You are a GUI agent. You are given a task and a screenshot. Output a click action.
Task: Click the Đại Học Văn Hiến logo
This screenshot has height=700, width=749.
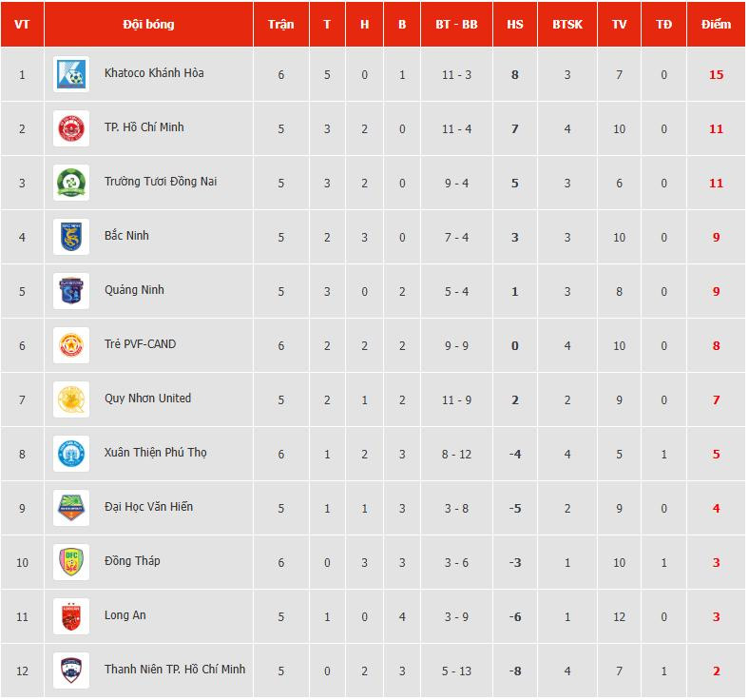pyautogui.click(x=71, y=508)
